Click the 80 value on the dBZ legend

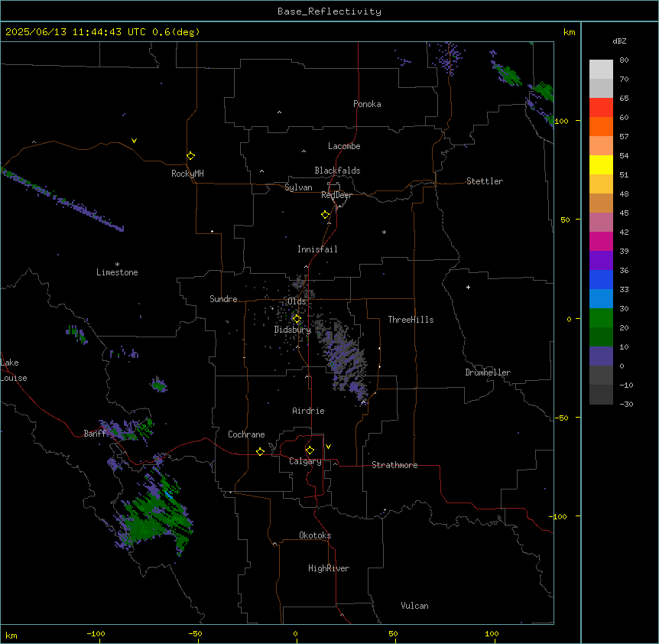624,60
